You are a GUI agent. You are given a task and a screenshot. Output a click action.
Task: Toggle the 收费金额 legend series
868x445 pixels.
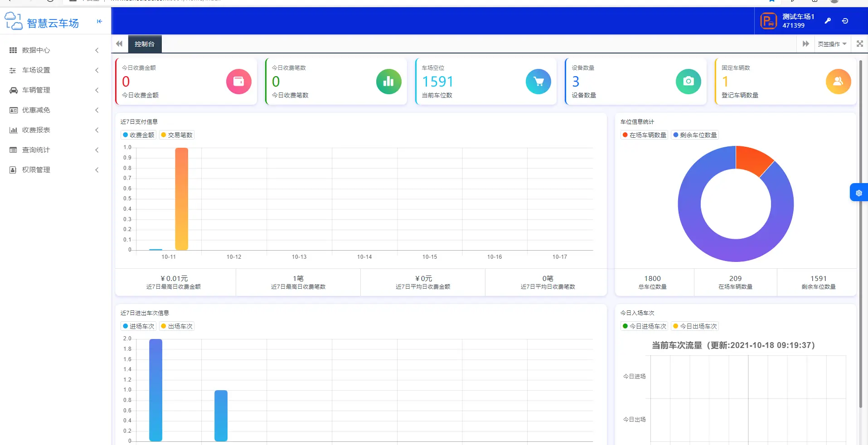tap(139, 135)
